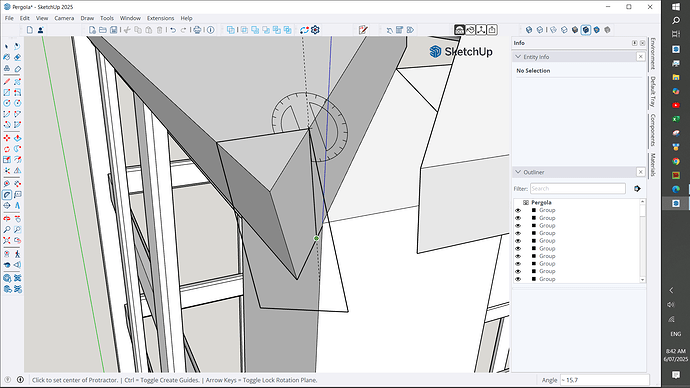Collapse the Entity Info panel
Viewport: 690px width, 388px height.
point(518,57)
